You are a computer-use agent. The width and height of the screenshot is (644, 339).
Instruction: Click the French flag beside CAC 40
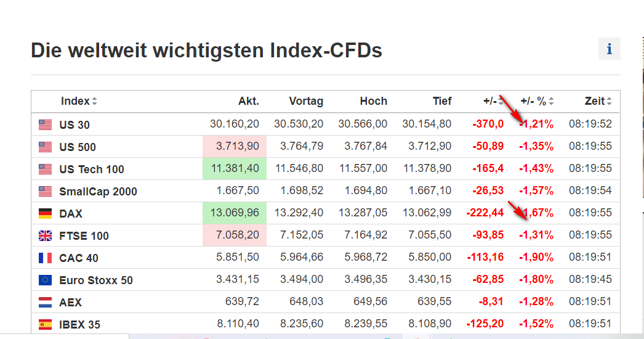45,258
